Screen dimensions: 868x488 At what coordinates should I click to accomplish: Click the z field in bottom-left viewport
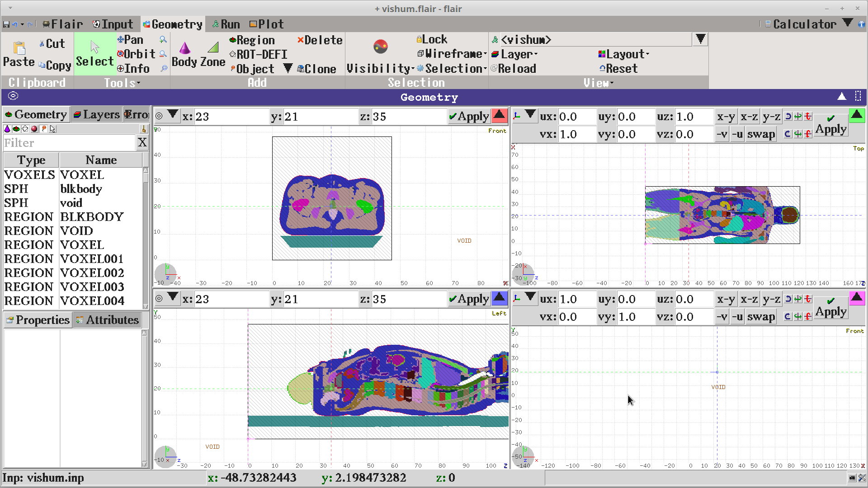tap(409, 299)
